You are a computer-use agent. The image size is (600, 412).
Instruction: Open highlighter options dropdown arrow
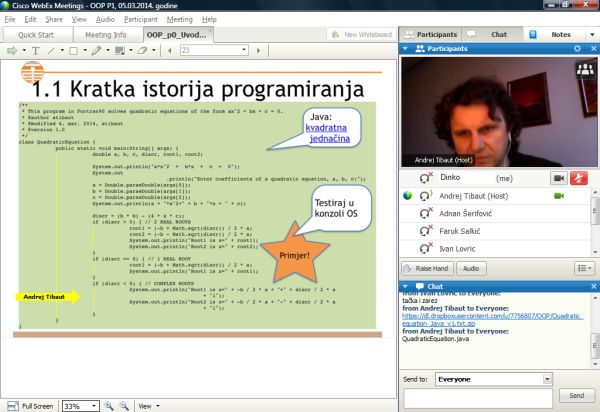(108, 50)
